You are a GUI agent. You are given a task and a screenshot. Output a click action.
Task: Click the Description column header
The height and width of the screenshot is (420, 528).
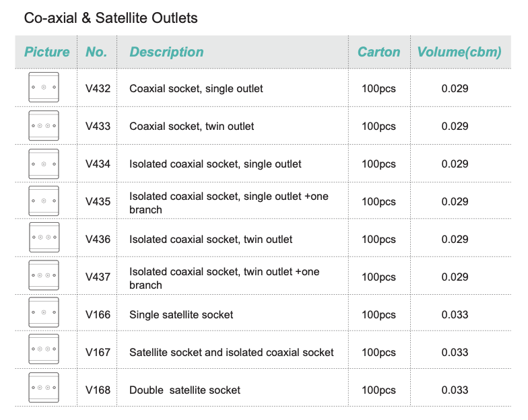167,52
